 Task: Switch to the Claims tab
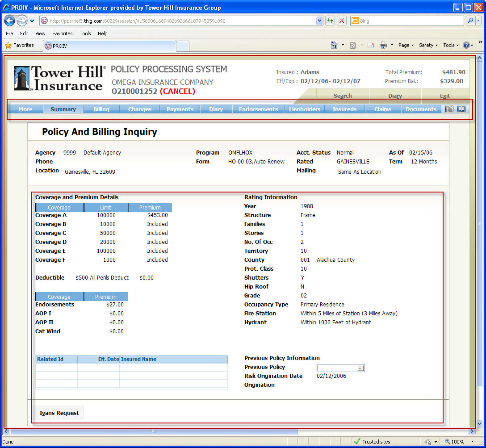[383, 109]
